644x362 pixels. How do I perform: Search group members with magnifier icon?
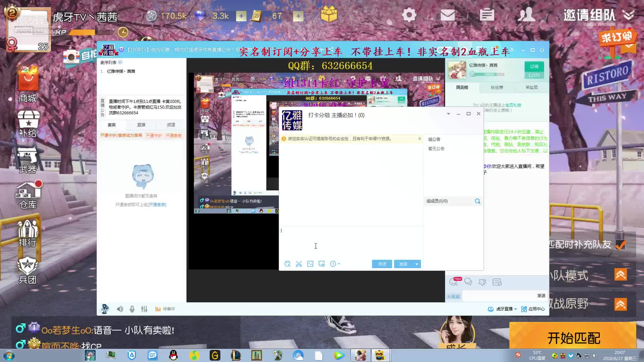tap(478, 201)
